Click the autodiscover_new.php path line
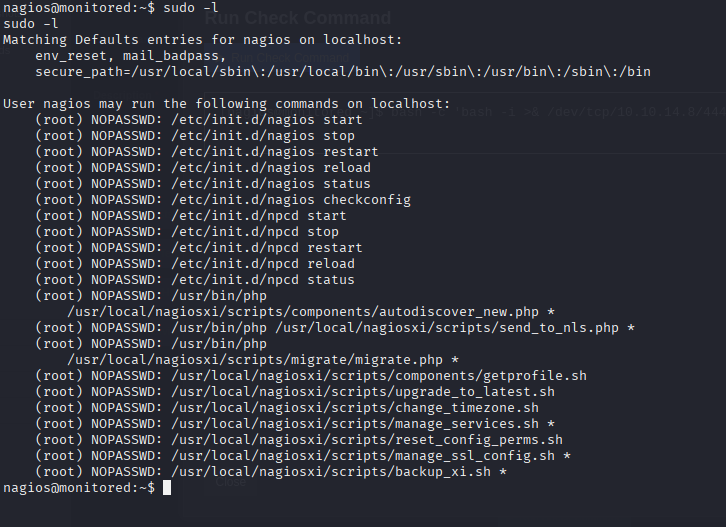 (x=311, y=312)
